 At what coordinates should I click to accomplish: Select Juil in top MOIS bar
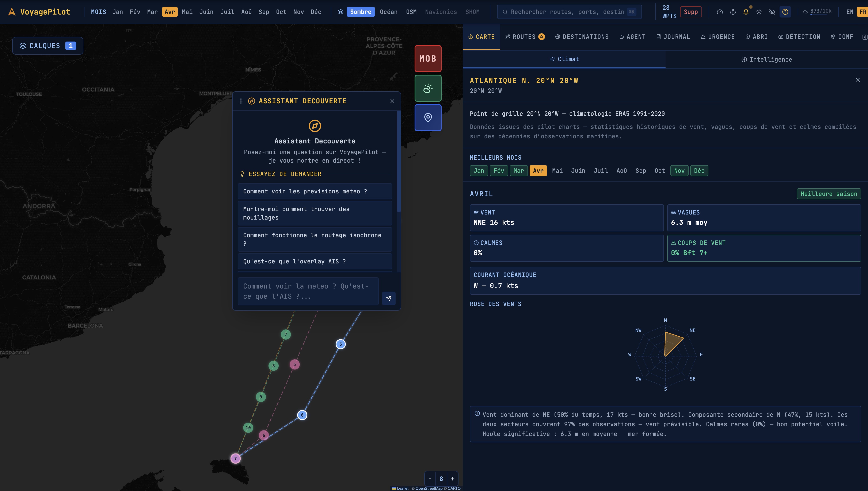[x=227, y=12]
